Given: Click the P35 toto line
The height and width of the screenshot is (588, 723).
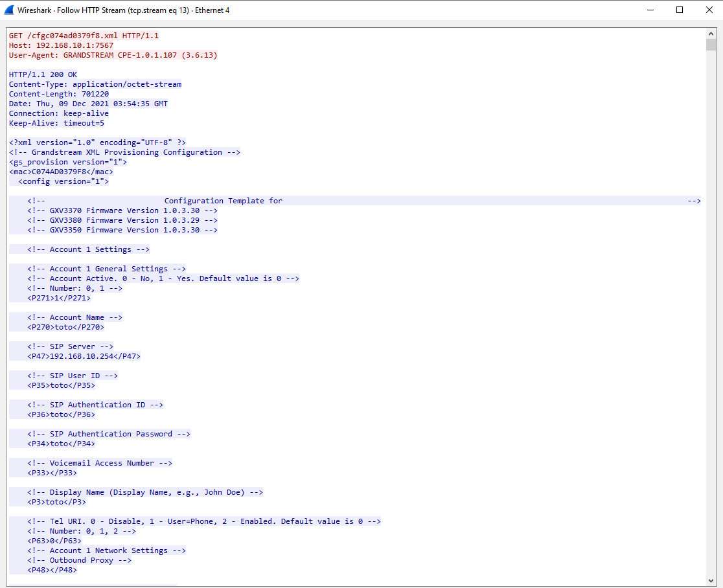Looking at the screenshot, I should tap(62, 385).
